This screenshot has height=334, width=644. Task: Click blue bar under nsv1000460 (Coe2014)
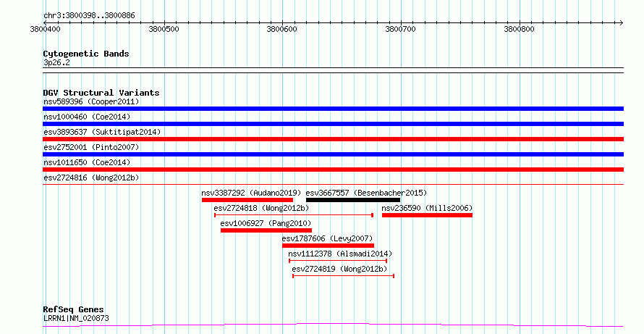[x=333, y=124]
